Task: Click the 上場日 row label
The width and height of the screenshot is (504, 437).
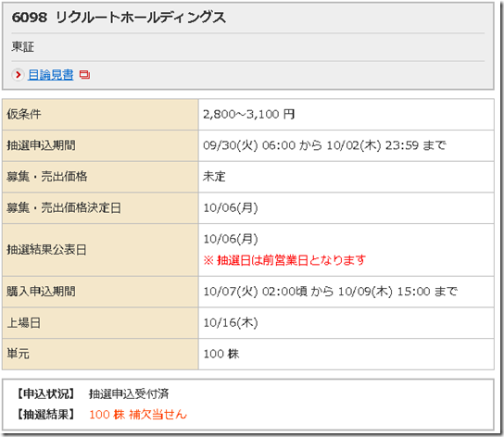Action: [x=24, y=322]
